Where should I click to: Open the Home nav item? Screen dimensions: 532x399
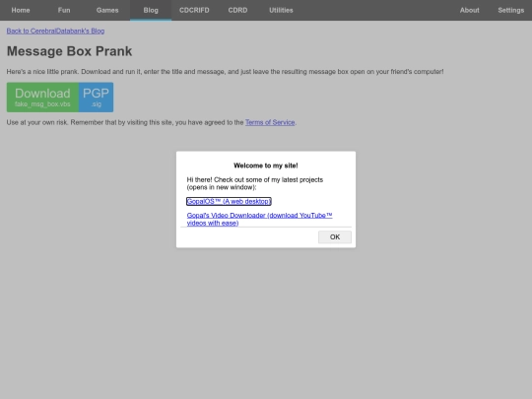(x=21, y=10)
